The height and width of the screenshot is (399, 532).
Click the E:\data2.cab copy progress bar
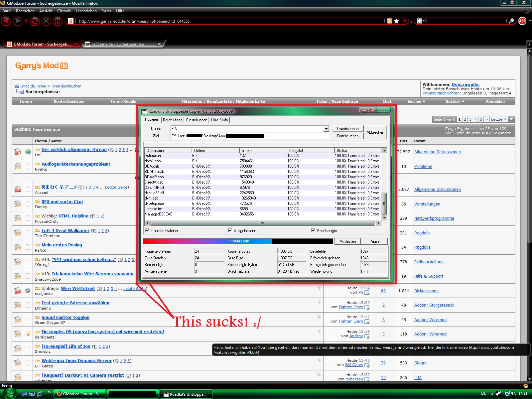pyautogui.click(x=238, y=241)
